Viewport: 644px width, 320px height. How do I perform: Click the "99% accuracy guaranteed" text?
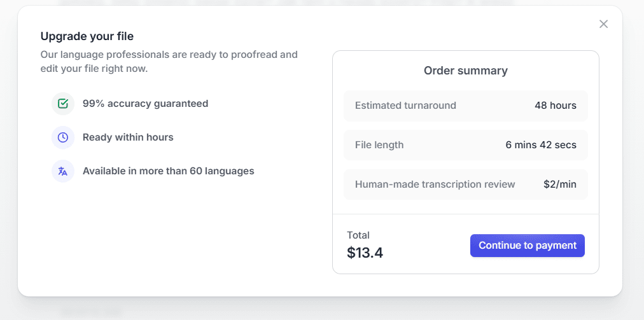click(x=145, y=104)
